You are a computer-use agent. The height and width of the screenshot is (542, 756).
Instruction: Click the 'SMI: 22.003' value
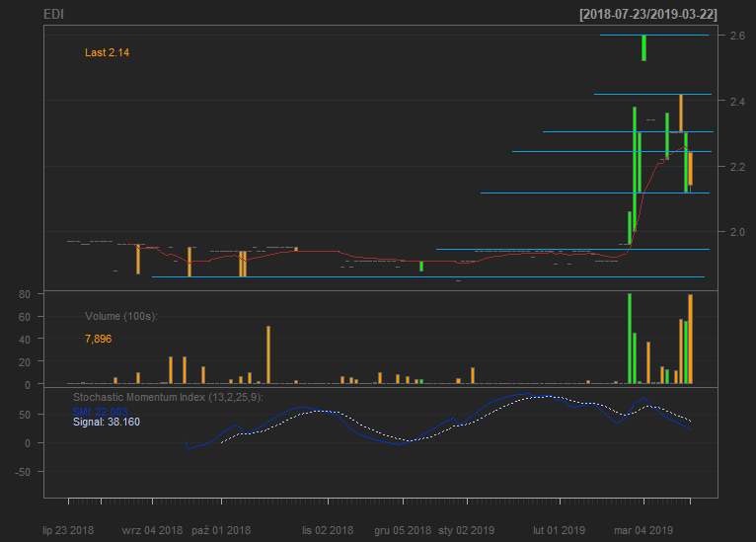point(101,412)
